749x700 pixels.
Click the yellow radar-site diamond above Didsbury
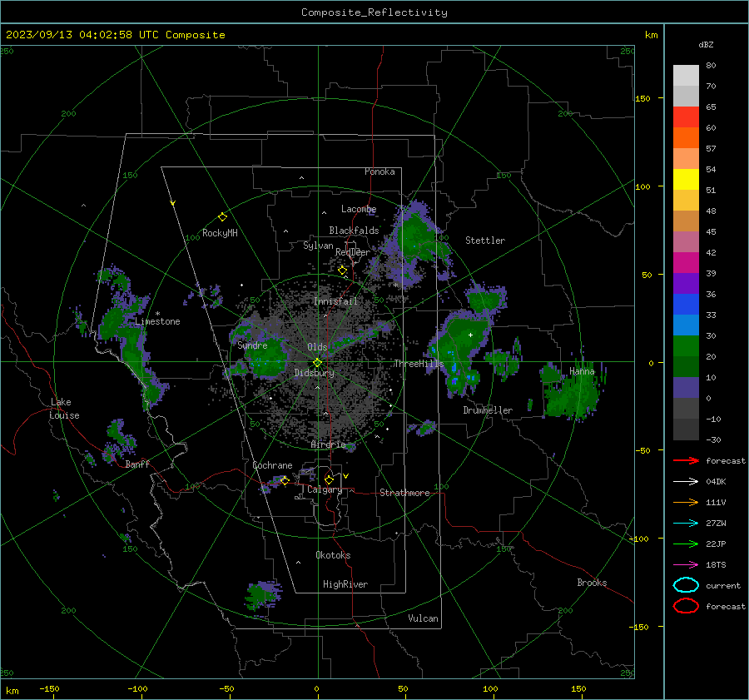[x=317, y=363]
